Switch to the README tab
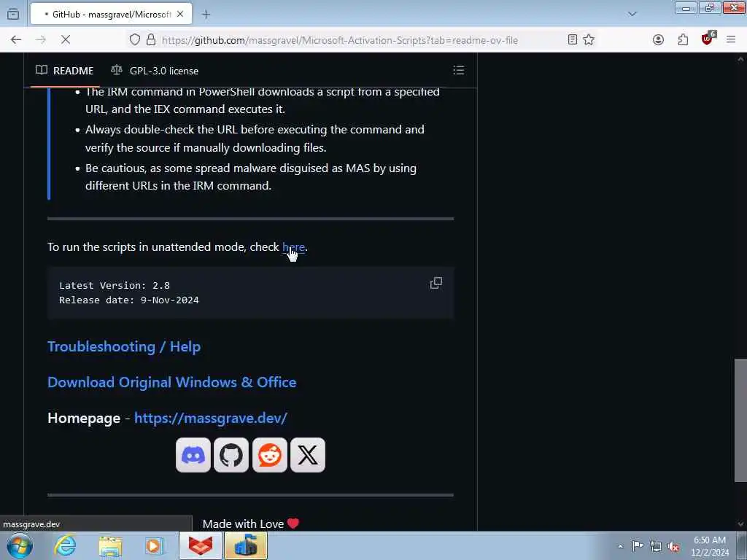Screen dimensions: 747x560 (65, 71)
